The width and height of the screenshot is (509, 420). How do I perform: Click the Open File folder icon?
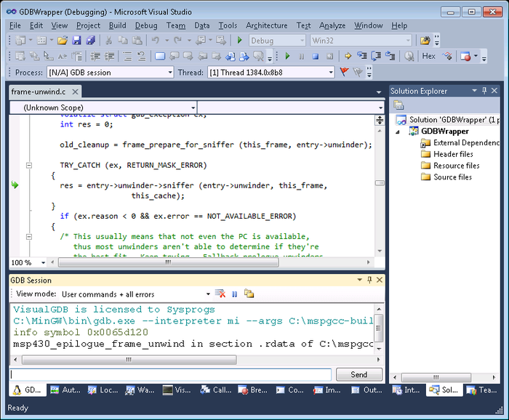(x=63, y=41)
